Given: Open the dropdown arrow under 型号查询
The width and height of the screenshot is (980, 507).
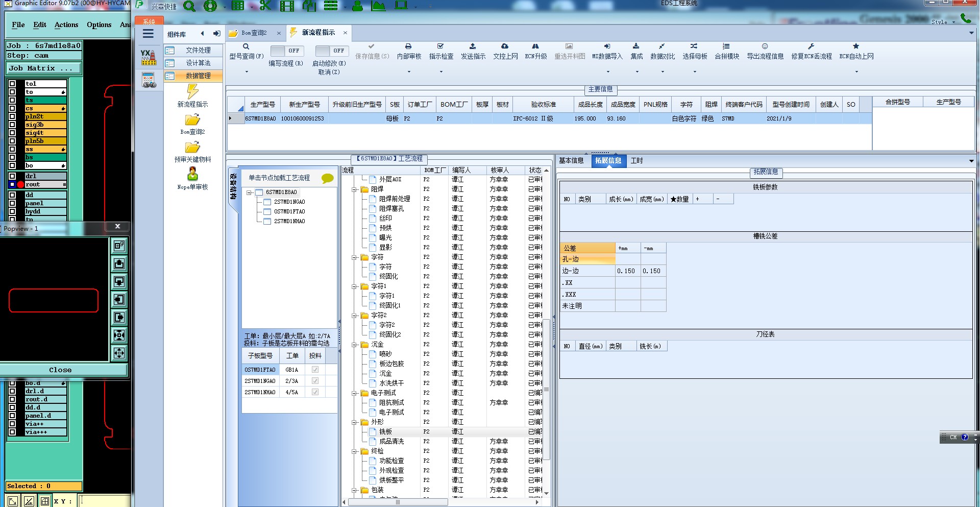Looking at the screenshot, I should 247,72.
